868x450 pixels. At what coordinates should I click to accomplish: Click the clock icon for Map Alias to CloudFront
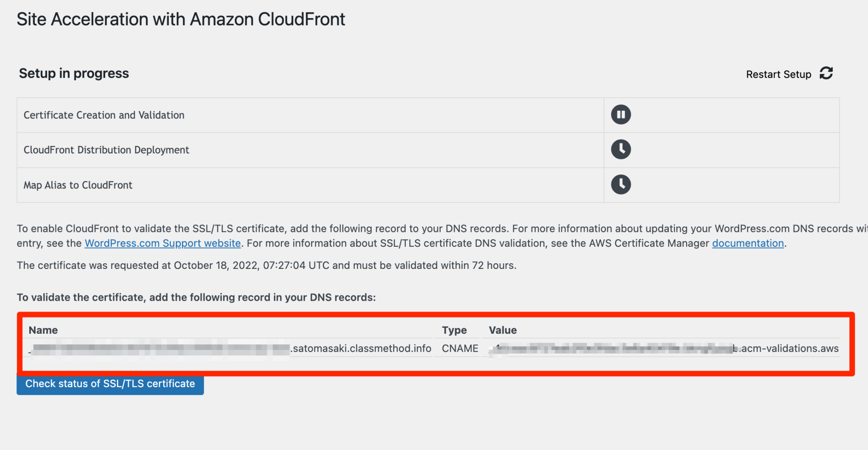(620, 184)
